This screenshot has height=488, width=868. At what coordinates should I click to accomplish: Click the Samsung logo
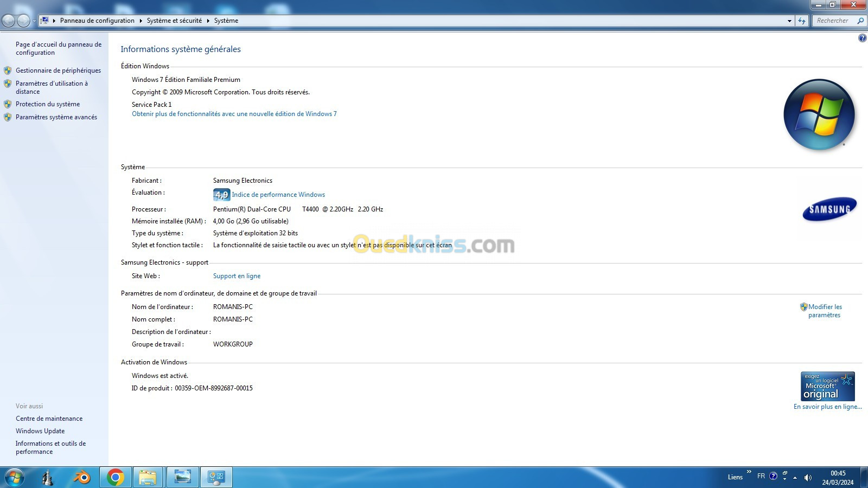829,209
